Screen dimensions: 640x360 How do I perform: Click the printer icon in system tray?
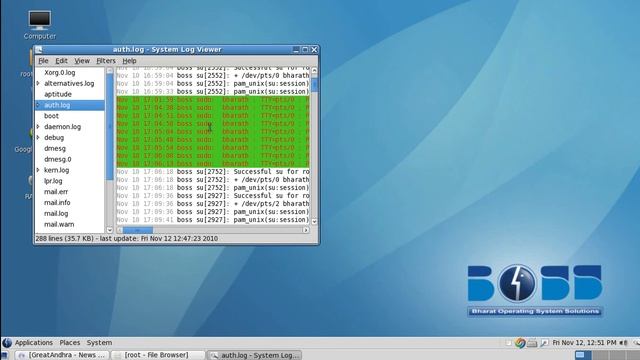click(532, 343)
